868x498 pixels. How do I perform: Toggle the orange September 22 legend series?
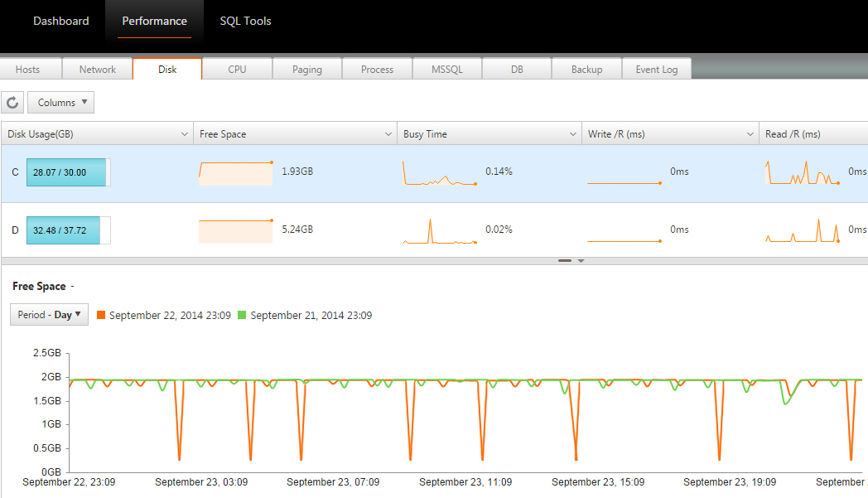pyautogui.click(x=164, y=315)
